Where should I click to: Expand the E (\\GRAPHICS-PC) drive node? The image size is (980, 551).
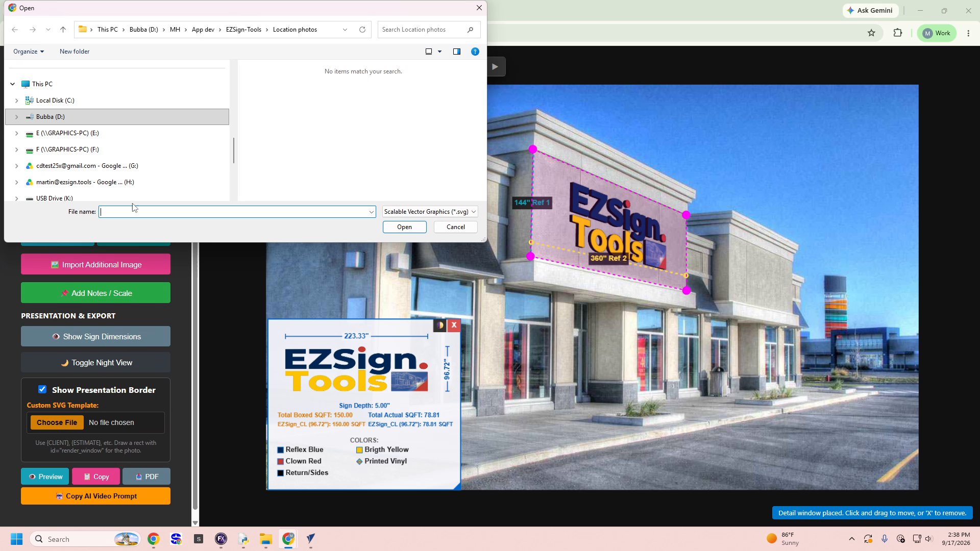[x=16, y=133]
